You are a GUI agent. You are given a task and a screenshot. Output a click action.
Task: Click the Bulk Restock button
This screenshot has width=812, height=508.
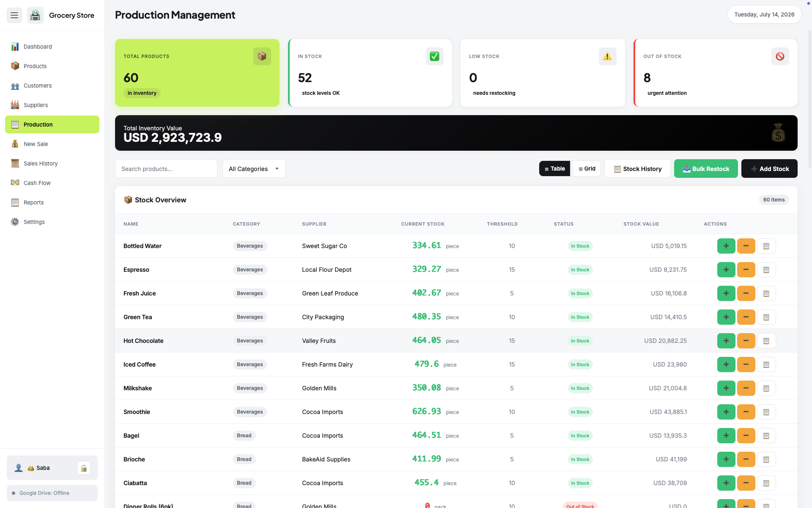point(706,168)
